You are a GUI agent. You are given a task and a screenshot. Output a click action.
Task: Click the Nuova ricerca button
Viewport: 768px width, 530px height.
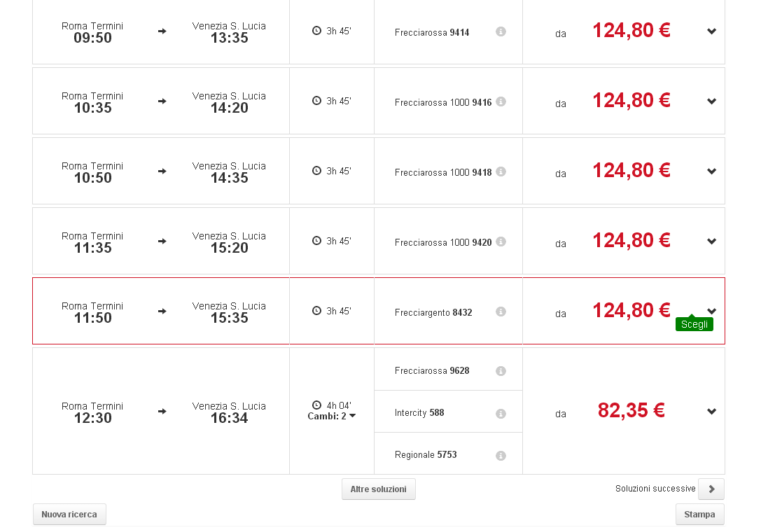[69, 514]
